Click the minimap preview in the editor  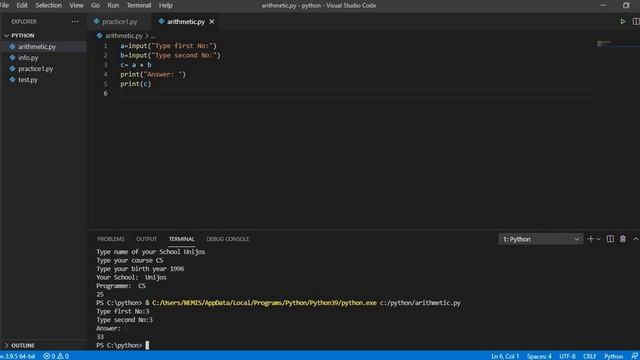pyautogui.click(x=604, y=43)
